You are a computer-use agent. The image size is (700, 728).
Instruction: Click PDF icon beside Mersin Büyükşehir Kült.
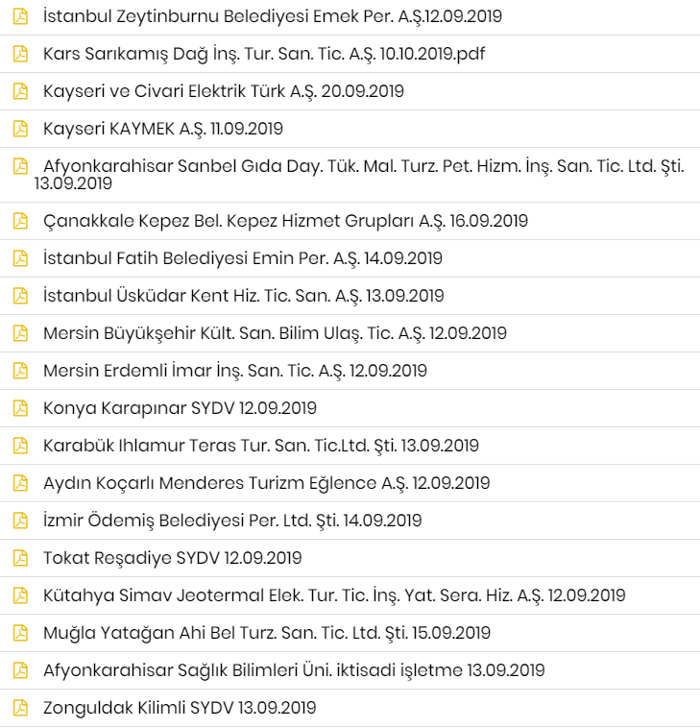tap(20, 333)
